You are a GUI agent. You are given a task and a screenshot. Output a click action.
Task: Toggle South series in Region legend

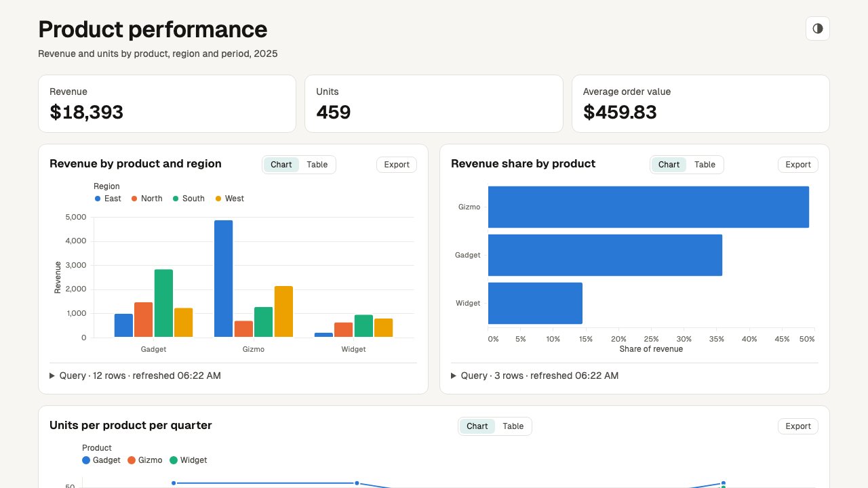pos(189,199)
